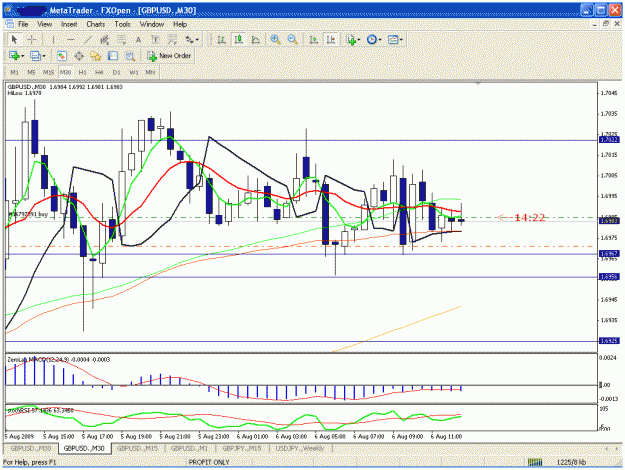Screen dimensions: 625x470
Task: Open the Market Watch window icon
Action: [62, 56]
